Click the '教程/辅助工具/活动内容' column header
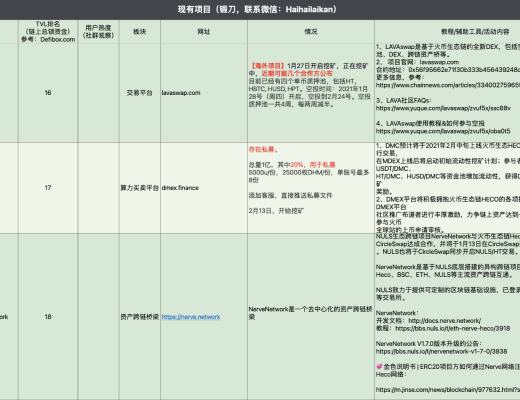The height and width of the screenshot is (400, 520). (x=475, y=32)
